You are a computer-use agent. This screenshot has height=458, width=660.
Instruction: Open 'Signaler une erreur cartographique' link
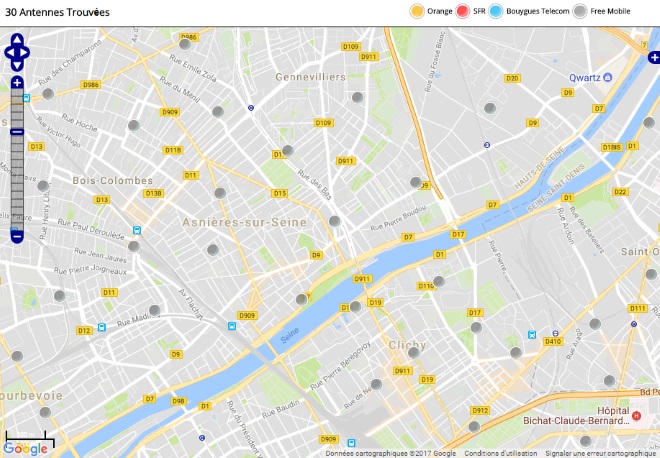point(602,453)
